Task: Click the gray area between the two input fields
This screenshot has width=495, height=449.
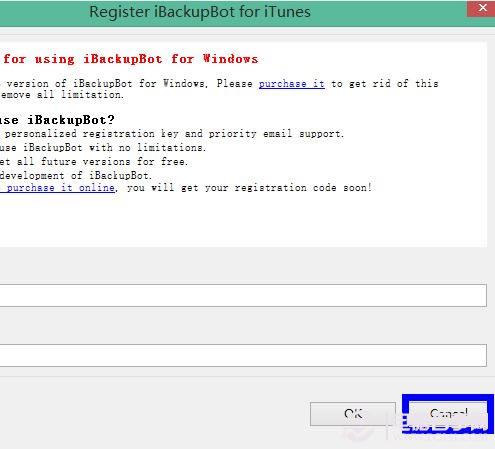Action: pyautogui.click(x=243, y=325)
